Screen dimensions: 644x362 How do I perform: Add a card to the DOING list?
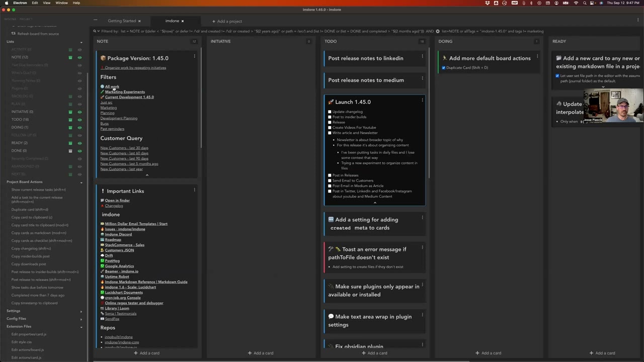(489, 353)
